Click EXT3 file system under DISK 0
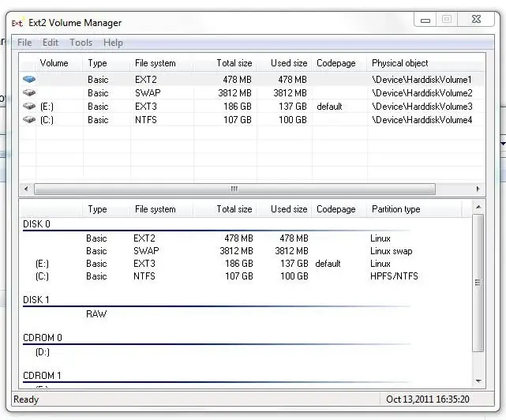 pos(144,264)
